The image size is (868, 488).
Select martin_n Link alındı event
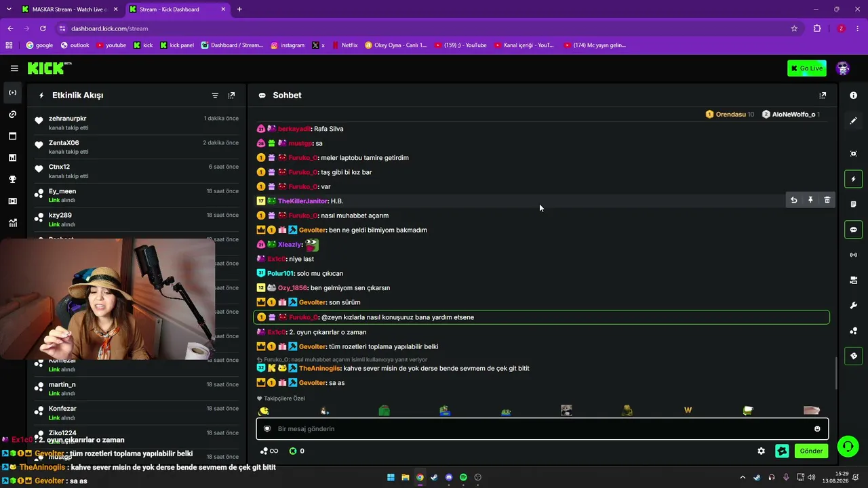[x=137, y=388]
